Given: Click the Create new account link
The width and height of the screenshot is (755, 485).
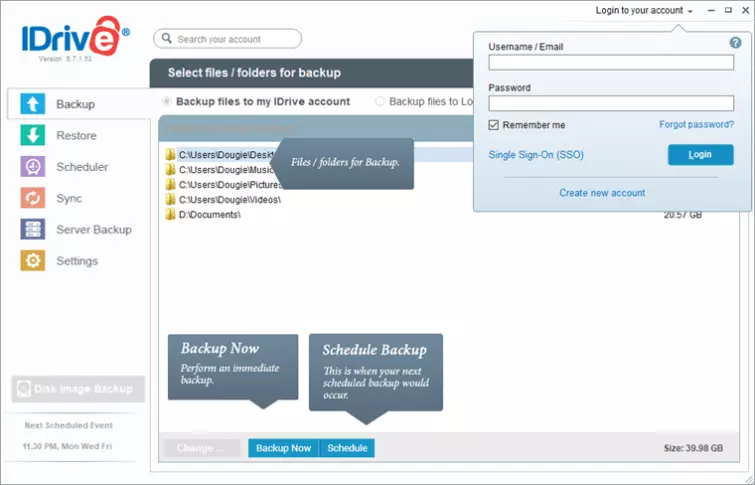Looking at the screenshot, I should coord(602,193).
